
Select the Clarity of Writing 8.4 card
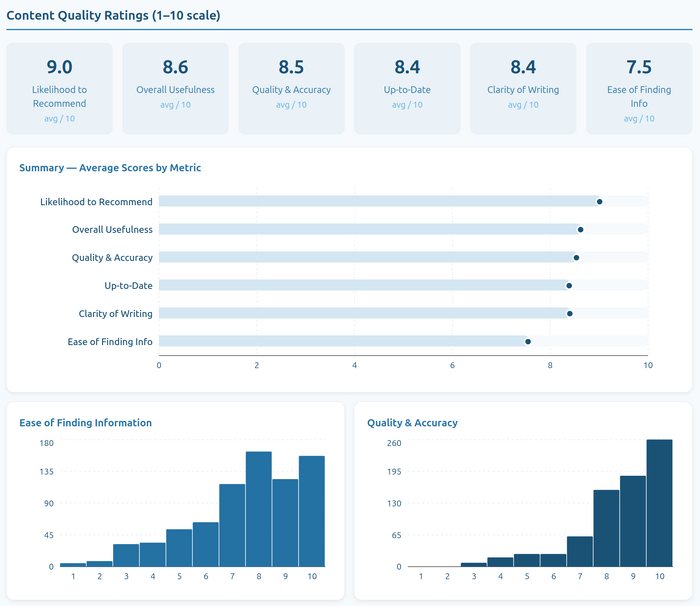(x=522, y=88)
